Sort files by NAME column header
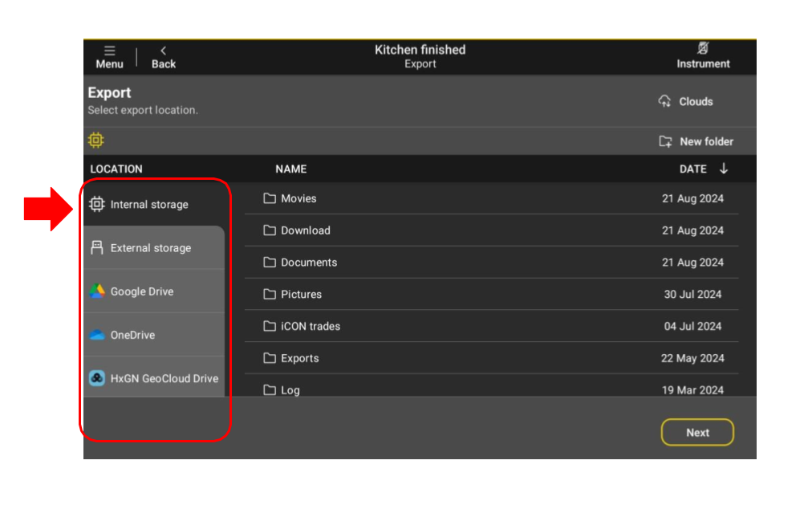 point(290,169)
